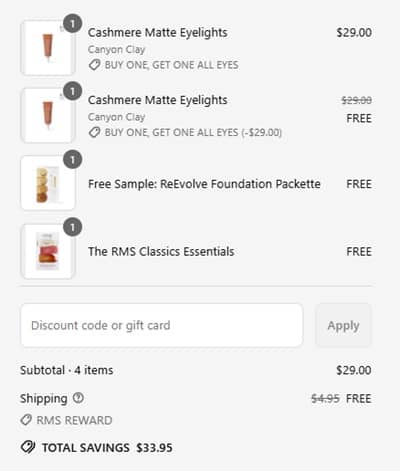Apply the discount code
The image size is (400, 471).
(x=343, y=325)
